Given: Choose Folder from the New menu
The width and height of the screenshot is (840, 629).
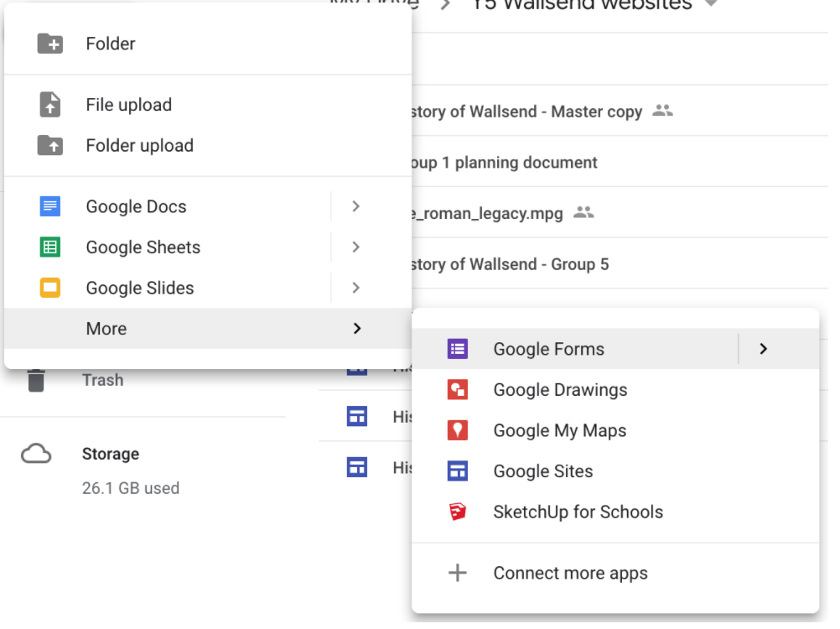Looking at the screenshot, I should [210, 44].
